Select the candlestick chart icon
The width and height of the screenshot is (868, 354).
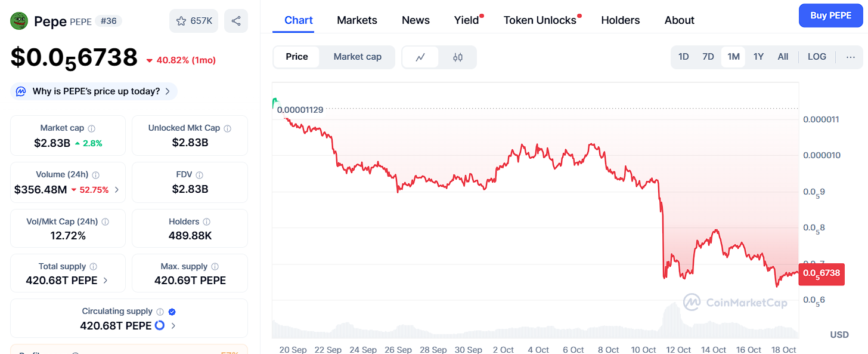[x=458, y=57]
